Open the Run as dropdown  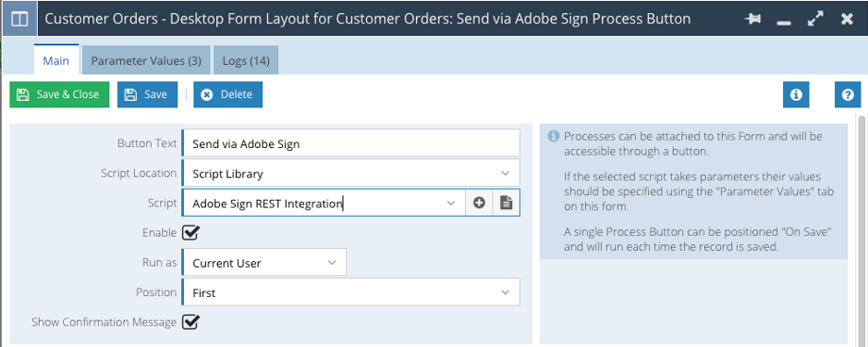click(263, 263)
